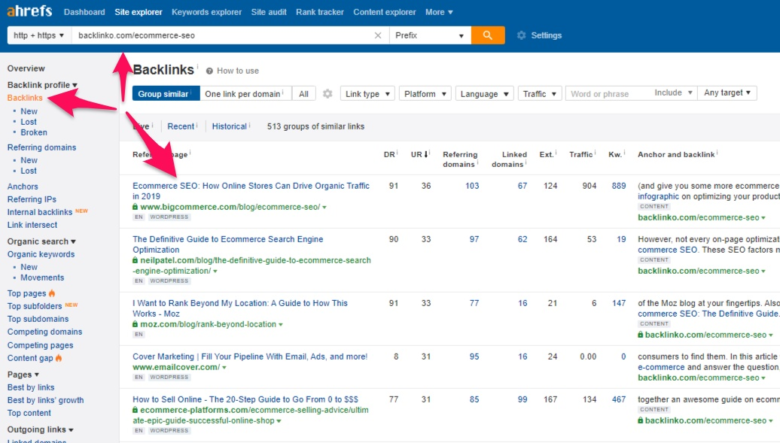
Task: Click Top subfolders in the sidebar
Action: [x=34, y=306]
